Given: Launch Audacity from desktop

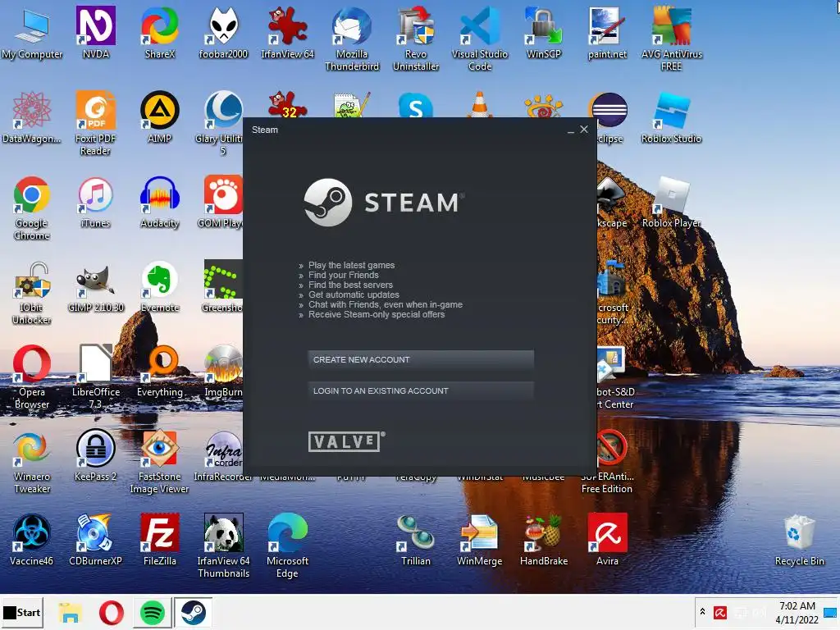Looking at the screenshot, I should point(160,203).
